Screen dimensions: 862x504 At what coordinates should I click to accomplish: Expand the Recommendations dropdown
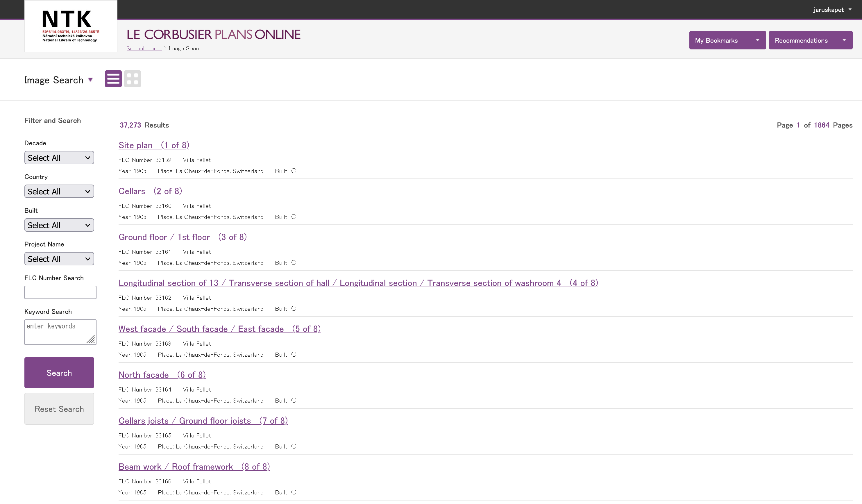point(810,40)
